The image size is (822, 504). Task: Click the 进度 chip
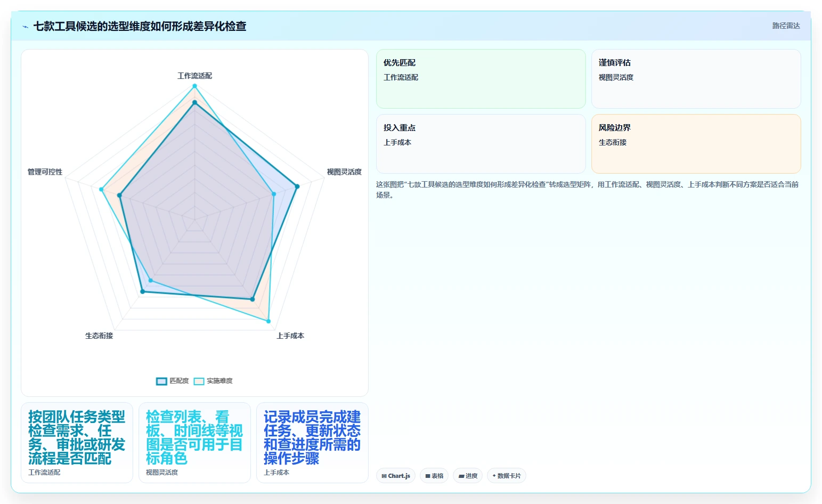pos(468,476)
